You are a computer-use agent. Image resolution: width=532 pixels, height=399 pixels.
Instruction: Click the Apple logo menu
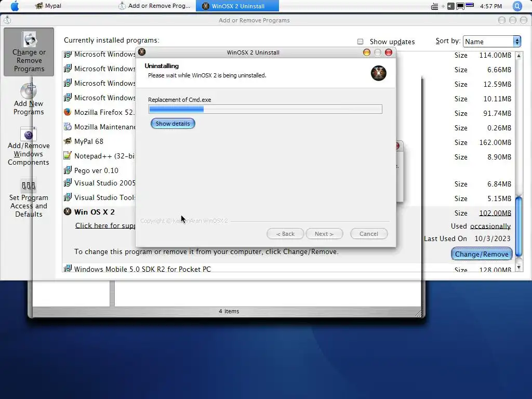point(15,6)
